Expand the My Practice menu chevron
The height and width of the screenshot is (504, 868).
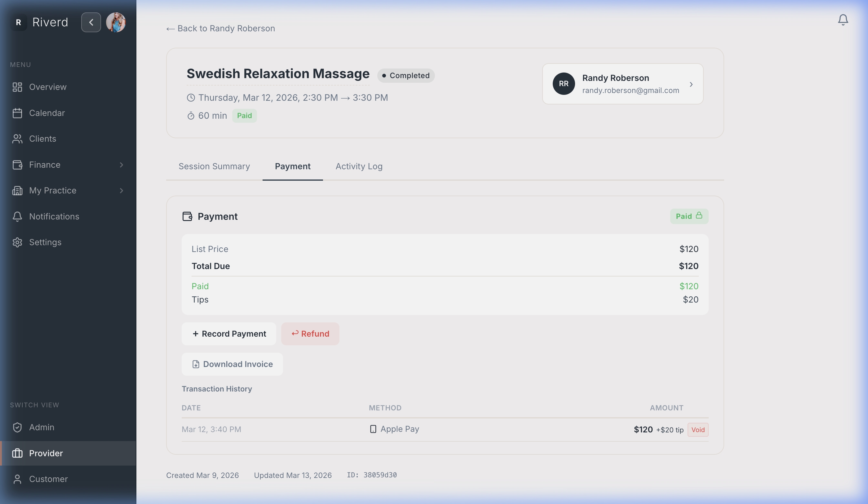coord(122,191)
